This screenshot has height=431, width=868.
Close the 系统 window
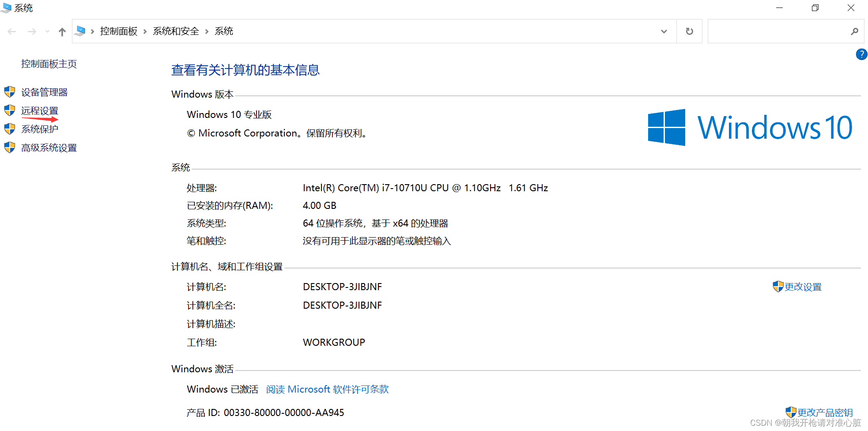(x=851, y=8)
